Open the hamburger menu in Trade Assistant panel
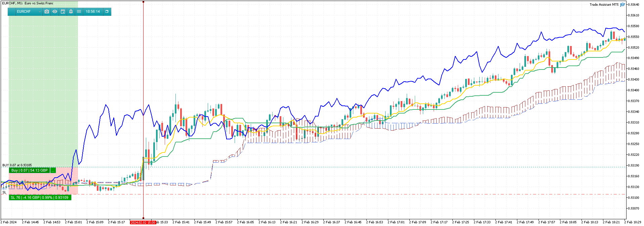The image size is (644, 226). click(x=79, y=11)
